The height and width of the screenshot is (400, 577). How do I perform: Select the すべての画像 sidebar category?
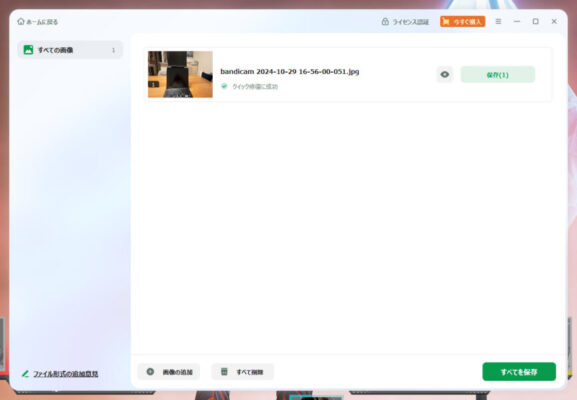tap(70, 50)
